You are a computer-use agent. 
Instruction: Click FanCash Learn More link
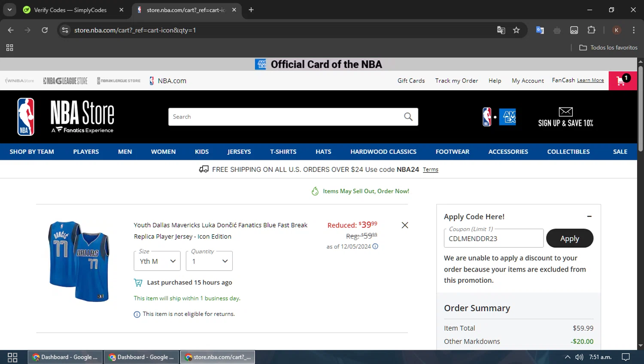point(590,80)
